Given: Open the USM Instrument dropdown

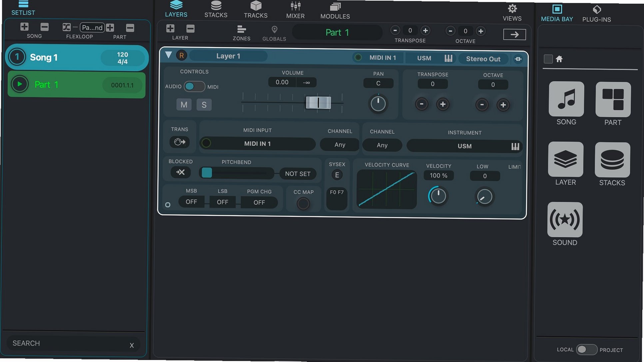Looking at the screenshot, I should tap(464, 146).
